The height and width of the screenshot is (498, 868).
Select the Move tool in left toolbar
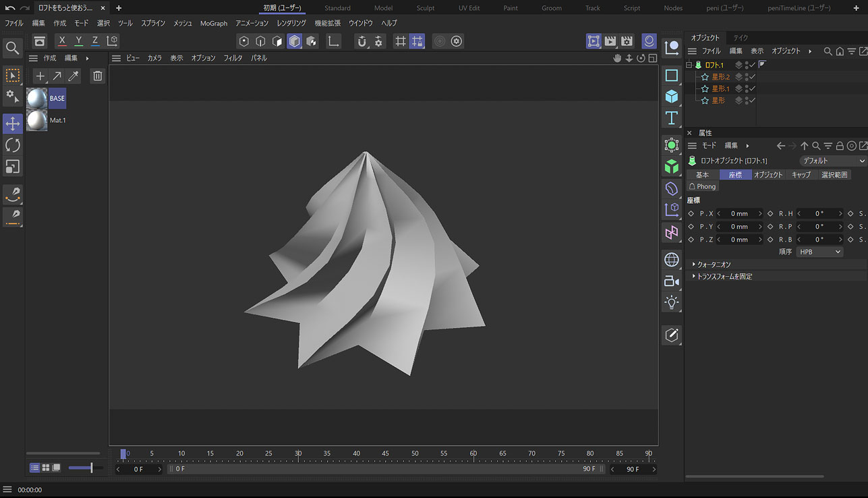tap(13, 123)
